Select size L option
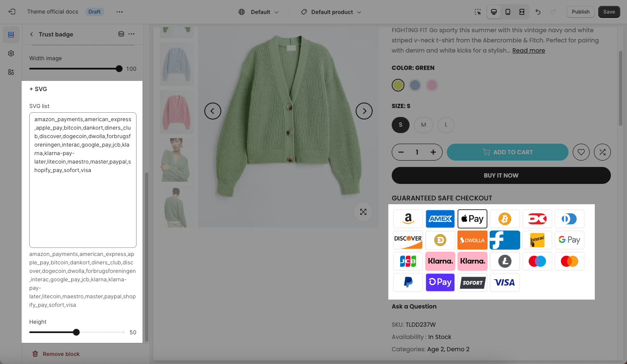The width and height of the screenshot is (627, 364). click(446, 125)
